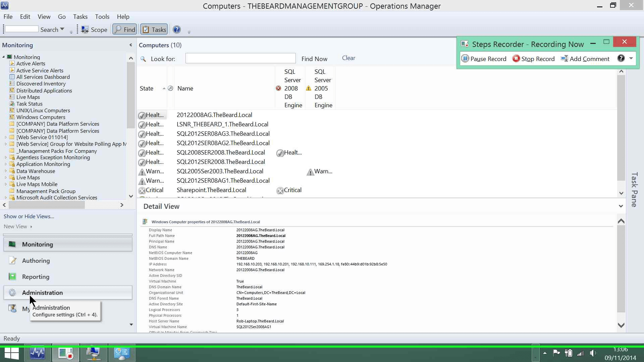Expand the Application Monitoring tree folder
This screenshot has width=644, height=362.
[6, 164]
